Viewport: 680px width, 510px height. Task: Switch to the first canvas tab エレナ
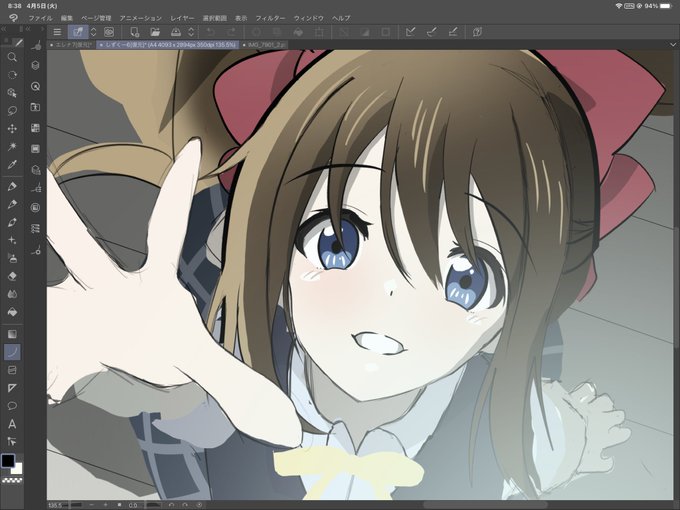71,45
